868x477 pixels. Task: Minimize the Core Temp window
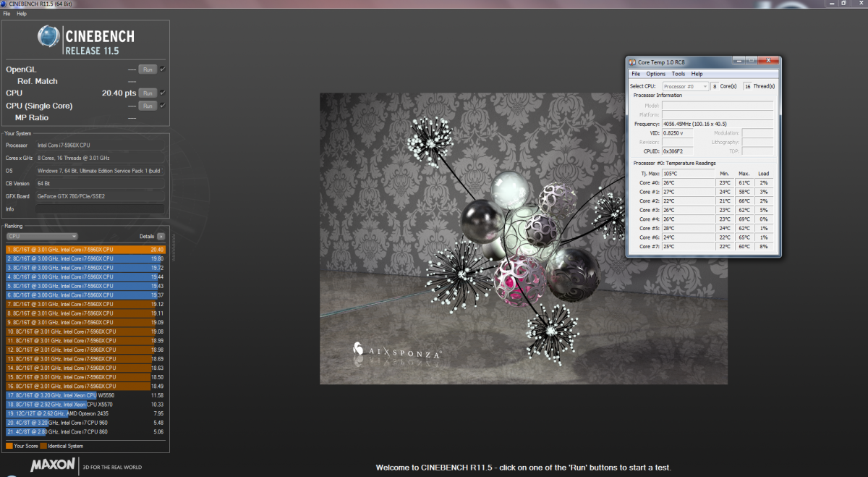tap(739, 61)
